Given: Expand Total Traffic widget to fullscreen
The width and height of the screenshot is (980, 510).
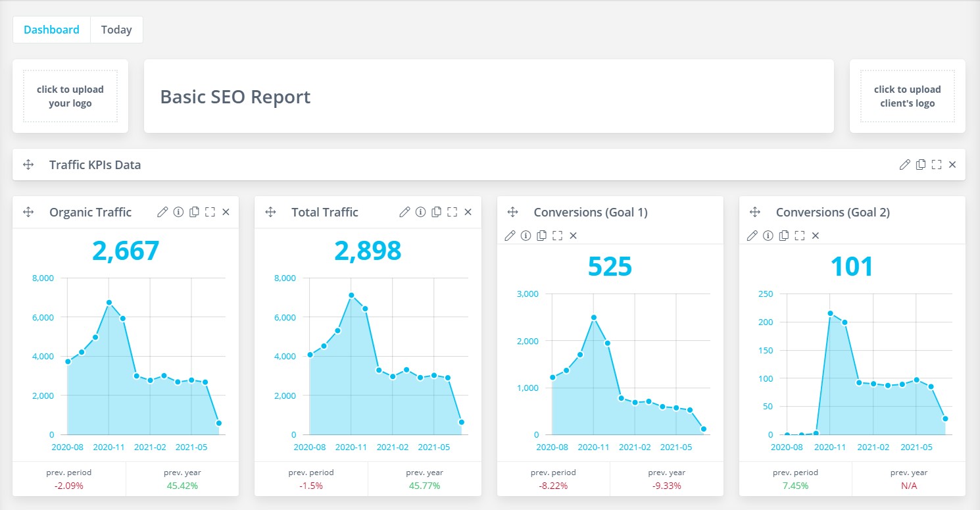Looking at the screenshot, I should click(x=452, y=212).
